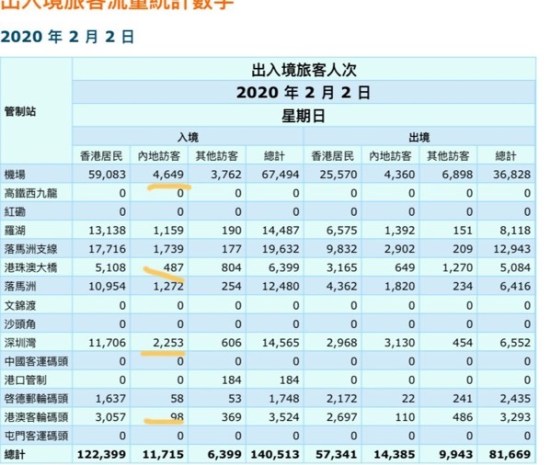Viewport: 550px width, 465px height.
Task: Select the value 9,832 in 落馬洲支線 row
Action: pyautogui.click(x=342, y=249)
